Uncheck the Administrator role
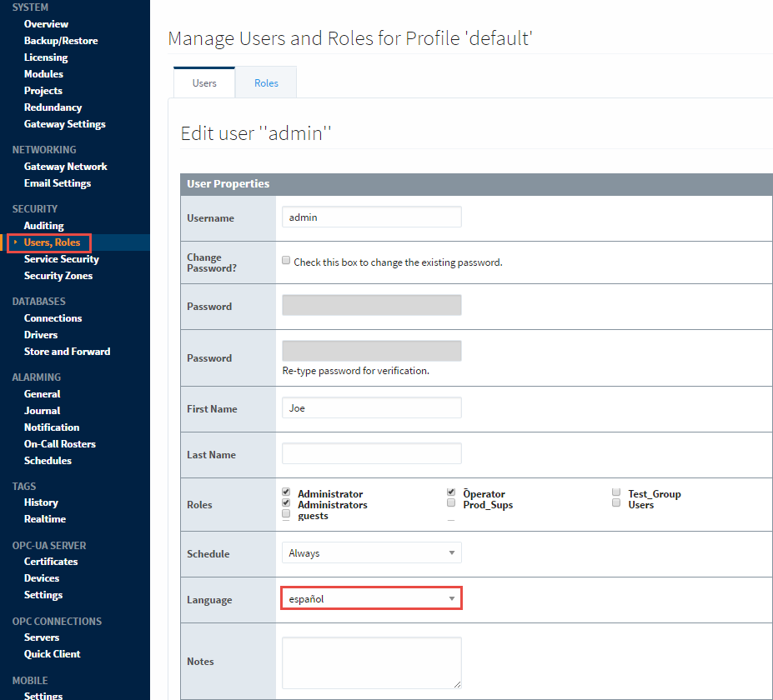Image resolution: width=773 pixels, height=700 pixels. pos(286,492)
